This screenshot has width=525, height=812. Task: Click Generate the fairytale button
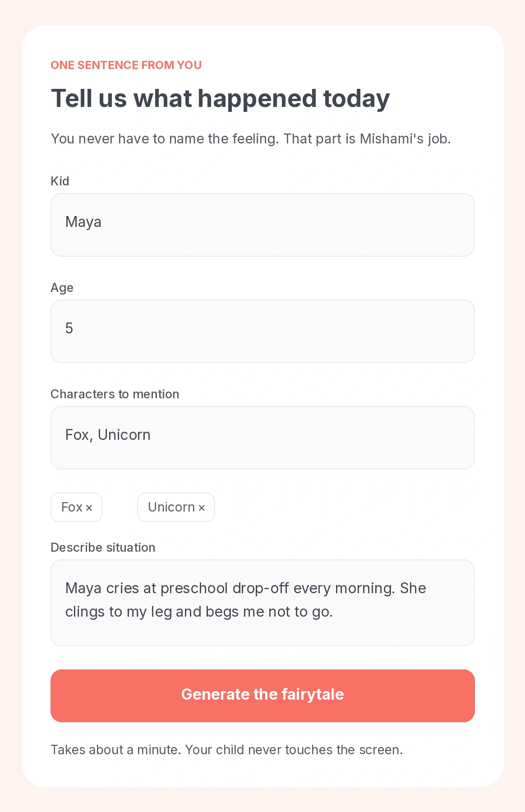(x=262, y=696)
